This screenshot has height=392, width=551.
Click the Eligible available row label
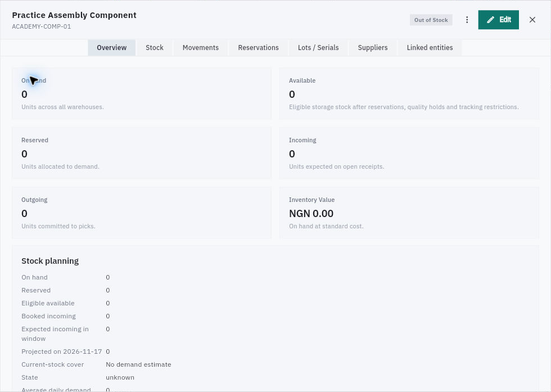tap(48, 303)
